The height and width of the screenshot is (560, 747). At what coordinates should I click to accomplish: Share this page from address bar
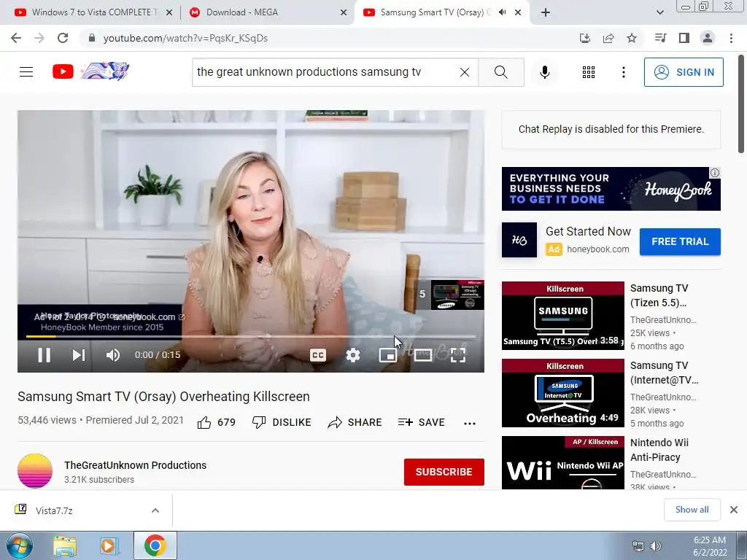[x=608, y=38]
